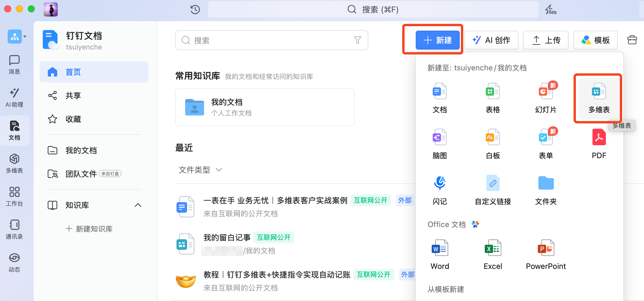
Task: Collapse the 知识库 section chevron
Action: [x=138, y=205]
